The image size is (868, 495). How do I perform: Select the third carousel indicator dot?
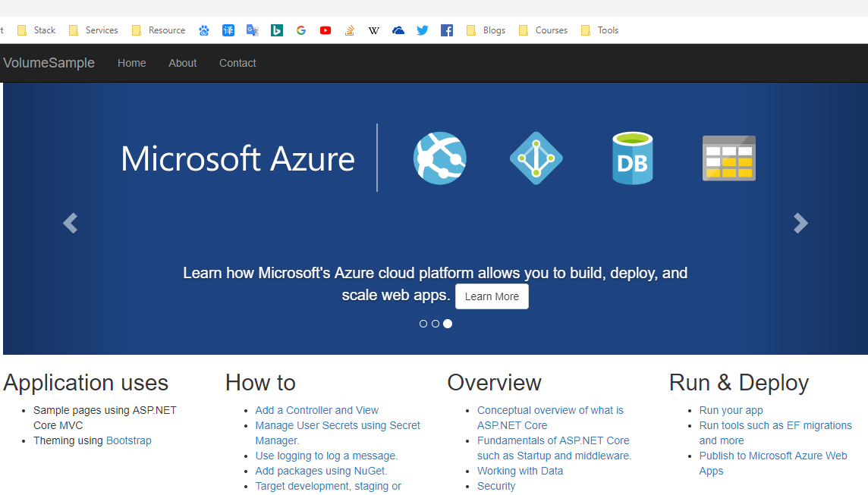(448, 324)
